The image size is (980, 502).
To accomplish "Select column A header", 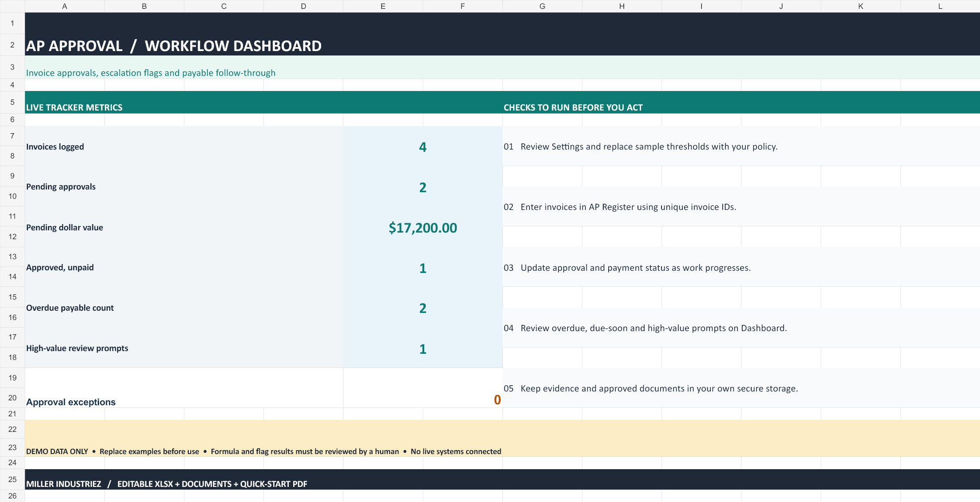I will coord(64,6).
